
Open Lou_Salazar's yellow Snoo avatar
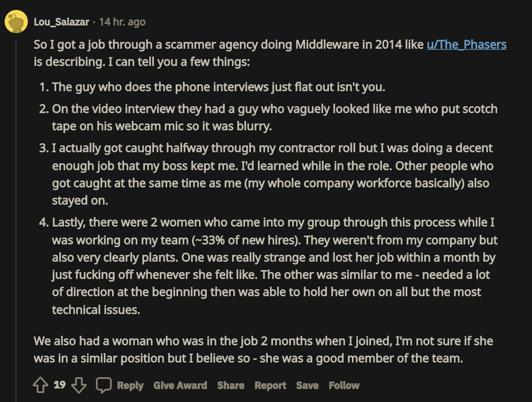[x=16, y=22]
